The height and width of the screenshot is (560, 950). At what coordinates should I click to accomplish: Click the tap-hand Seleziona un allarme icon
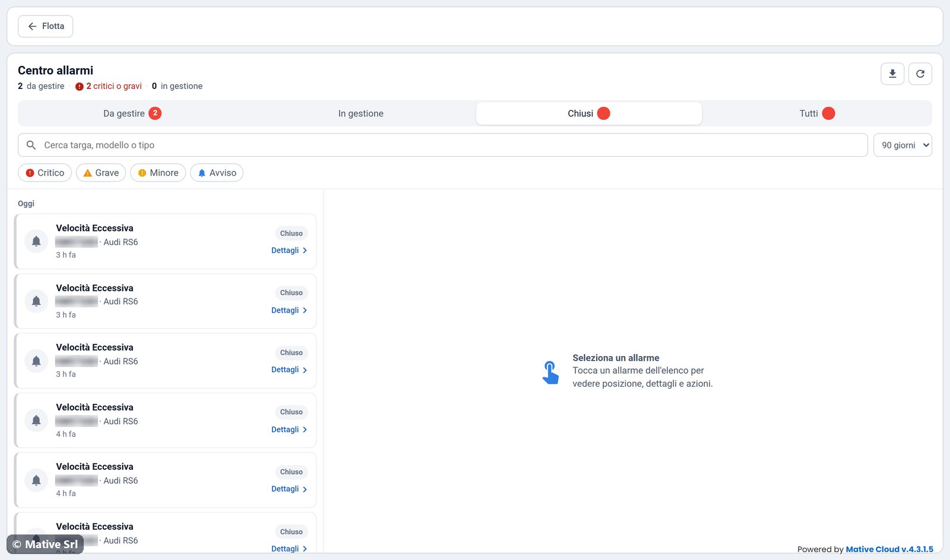pos(550,373)
